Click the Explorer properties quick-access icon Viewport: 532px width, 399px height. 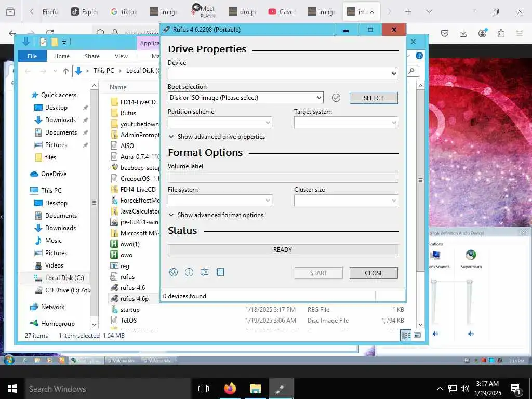(43, 42)
